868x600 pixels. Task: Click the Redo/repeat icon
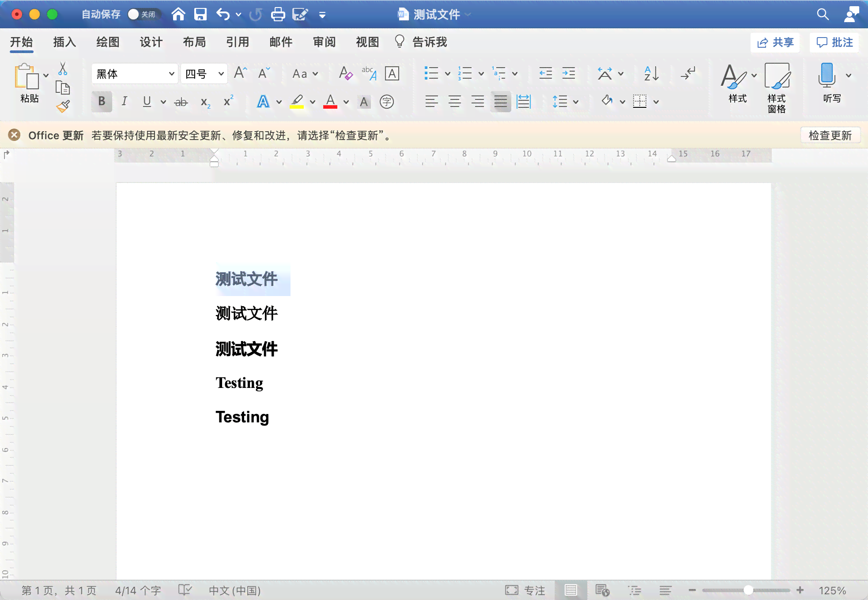[x=255, y=15]
